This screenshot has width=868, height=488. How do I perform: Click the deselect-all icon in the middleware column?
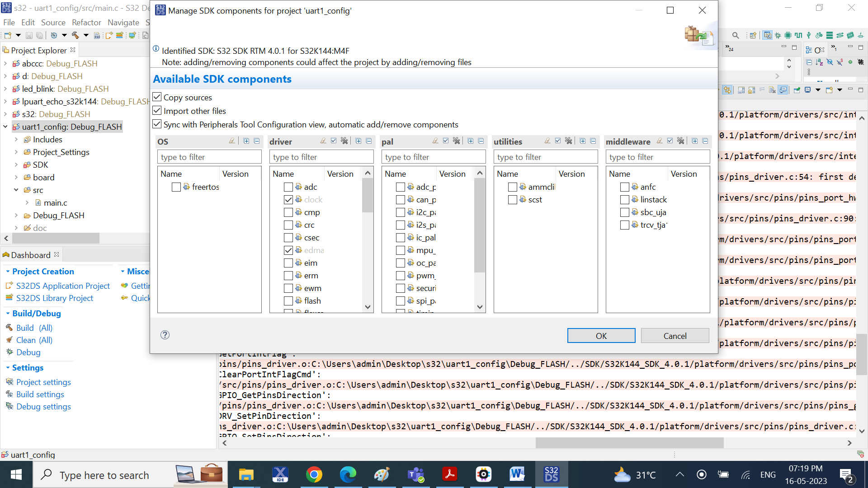(x=680, y=141)
